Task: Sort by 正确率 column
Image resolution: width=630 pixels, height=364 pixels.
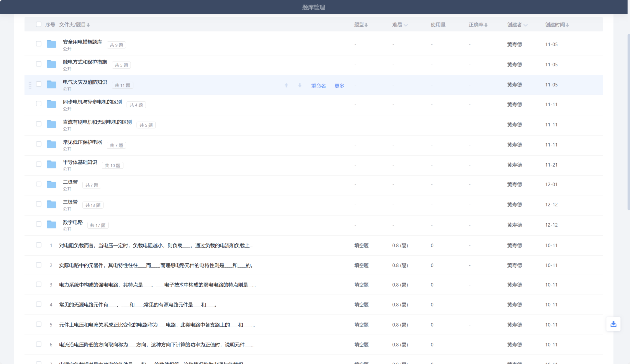Action: [x=478, y=25]
